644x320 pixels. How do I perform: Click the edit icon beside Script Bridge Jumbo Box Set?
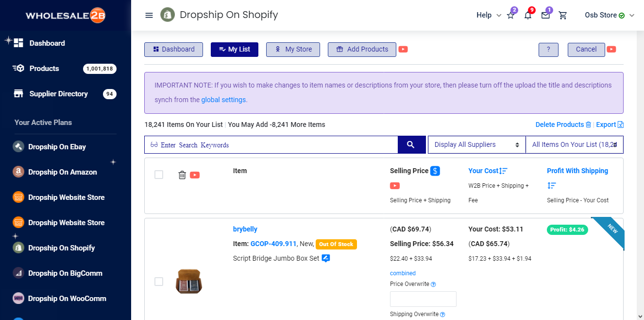pyautogui.click(x=326, y=258)
